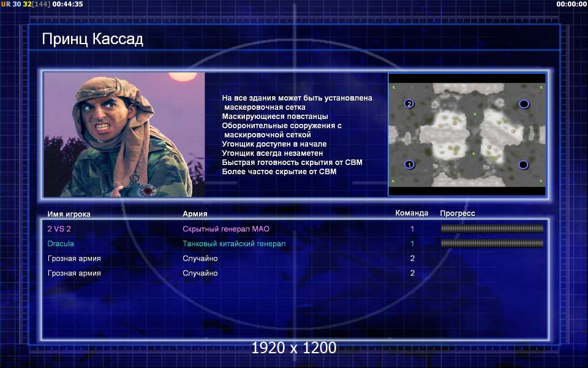Click the map preview thumbnail
588x368 pixels.
[467, 134]
